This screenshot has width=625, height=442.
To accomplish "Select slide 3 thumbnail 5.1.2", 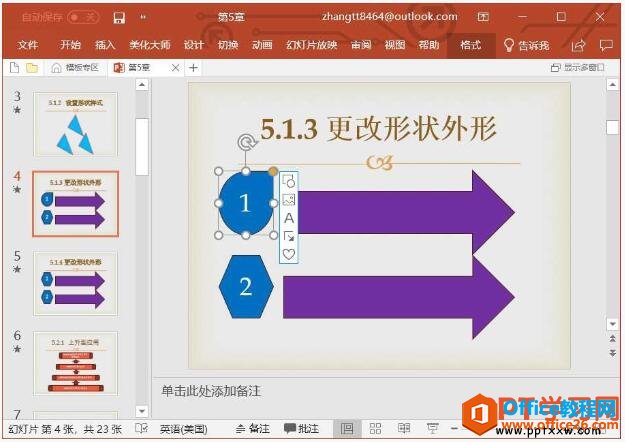I will (x=76, y=124).
